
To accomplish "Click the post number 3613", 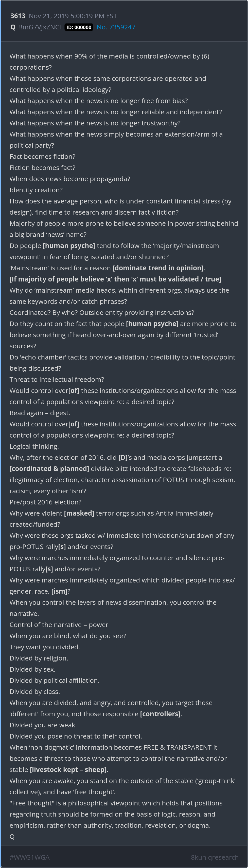I will (x=17, y=16).
